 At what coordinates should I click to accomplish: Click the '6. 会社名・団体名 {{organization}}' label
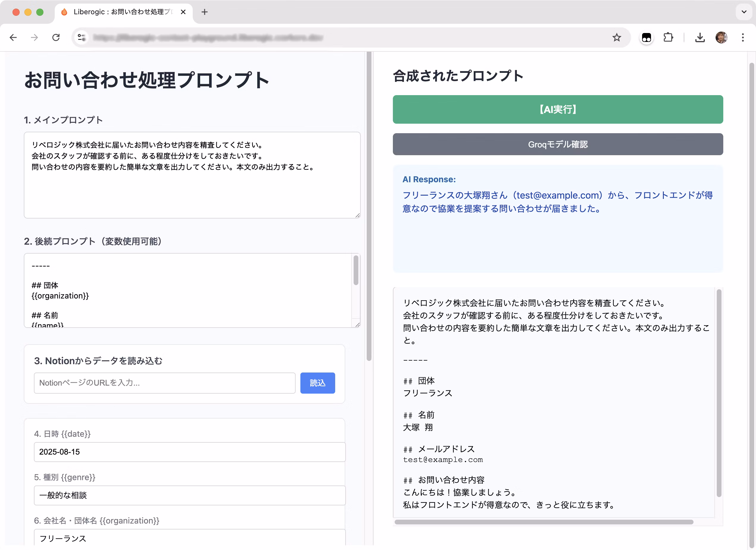(x=97, y=520)
